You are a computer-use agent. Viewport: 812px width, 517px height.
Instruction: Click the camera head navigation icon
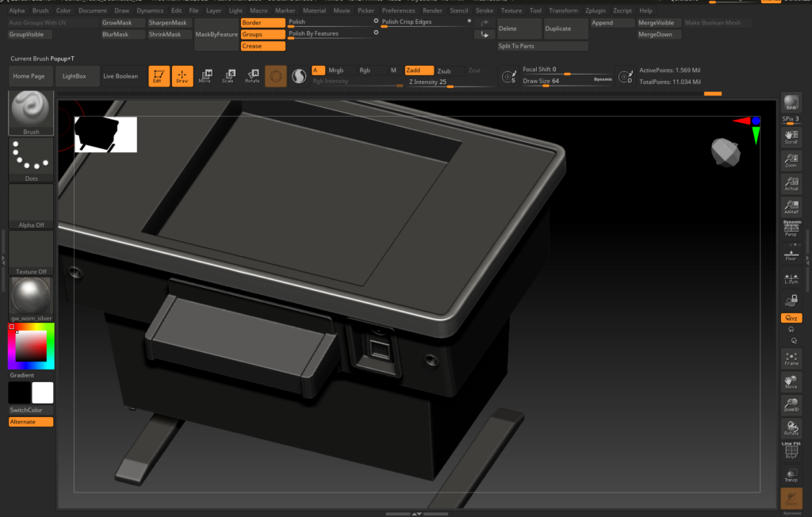[x=726, y=151]
